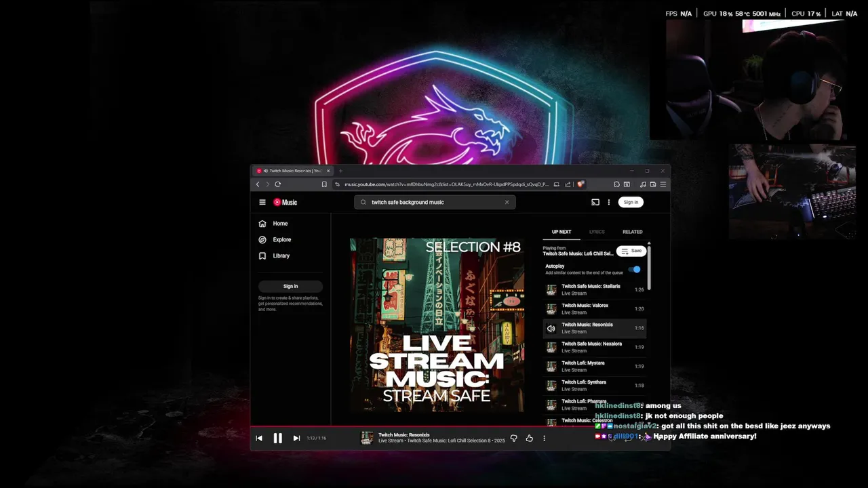Like the current song with thumbs up
The width and height of the screenshot is (868, 488).
coord(530,438)
